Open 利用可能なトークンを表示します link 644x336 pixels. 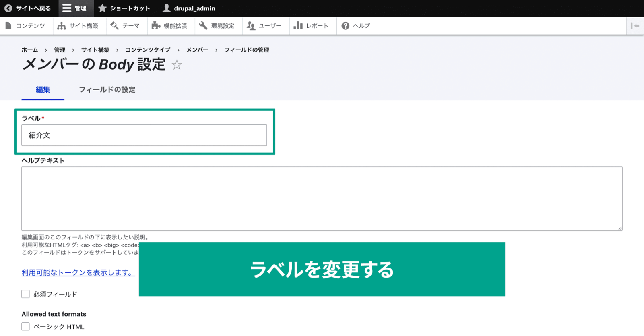pos(78,273)
